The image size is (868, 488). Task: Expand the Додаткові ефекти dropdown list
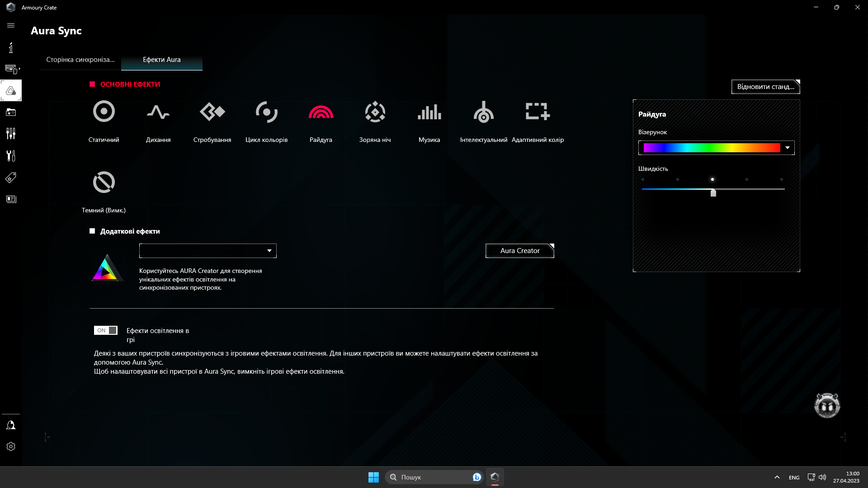point(208,251)
